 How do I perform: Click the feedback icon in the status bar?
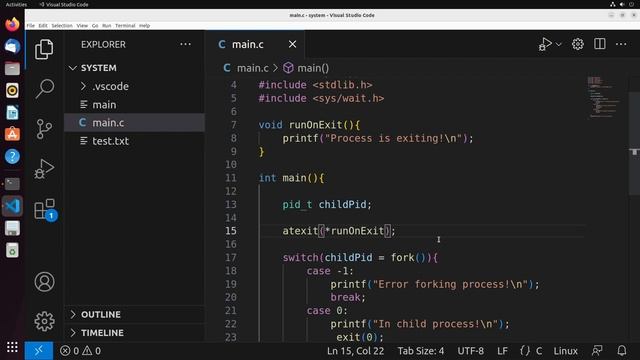tap(597, 351)
